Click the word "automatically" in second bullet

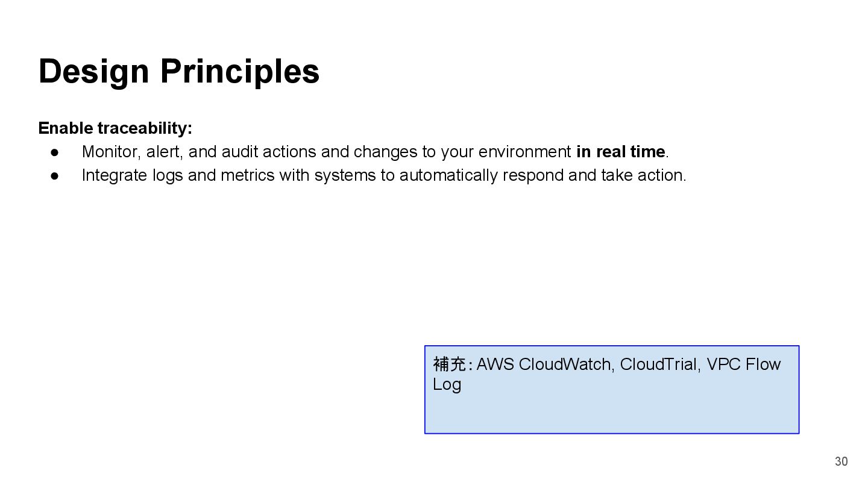(449, 175)
